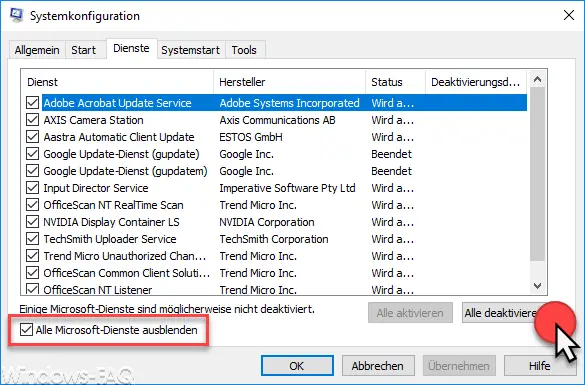585x385 pixels.
Task: Click Imperative Software Pty Ltd cell
Action: coord(287,188)
